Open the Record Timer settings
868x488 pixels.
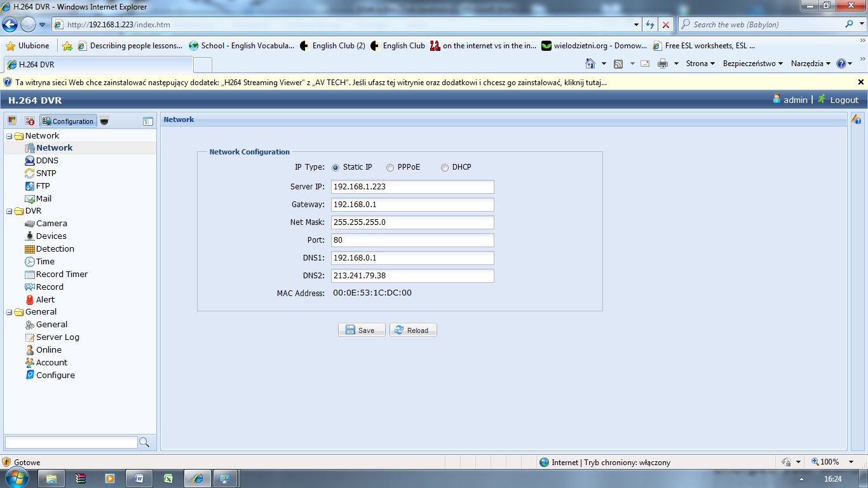(61, 274)
